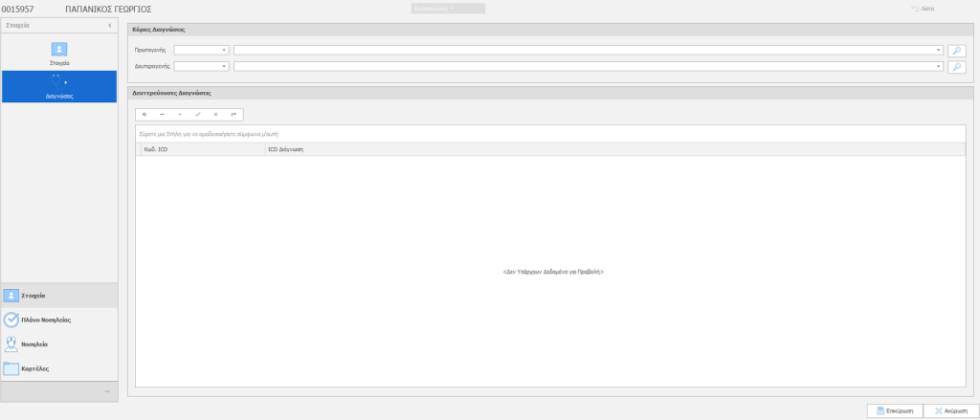This screenshot has width=980, height=420.
Task: Click the search magnifier for Δευτερογενής diagnosis
Action: click(956, 66)
